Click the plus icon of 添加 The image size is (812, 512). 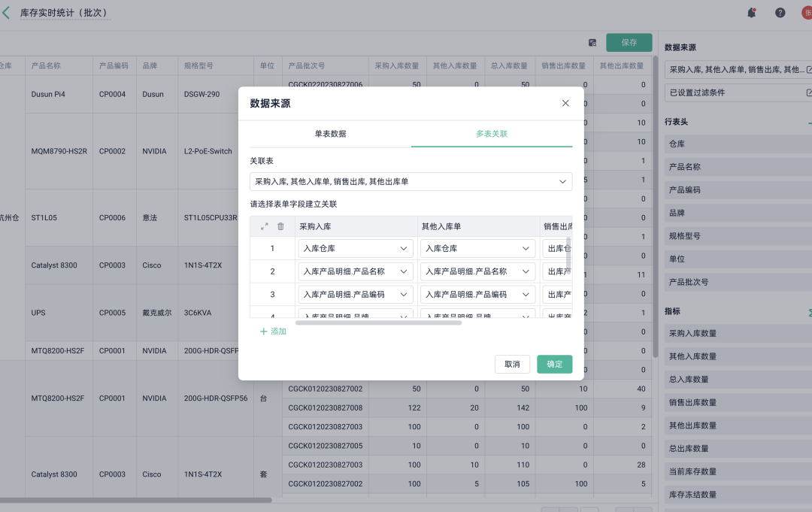coord(263,332)
